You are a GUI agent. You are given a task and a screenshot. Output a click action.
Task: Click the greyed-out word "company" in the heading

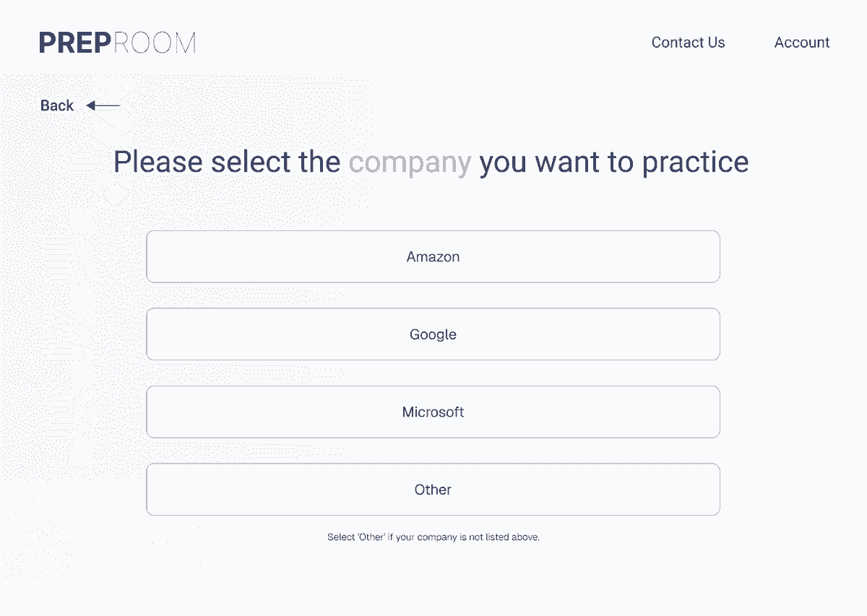pyautogui.click(x=410, y=162)
